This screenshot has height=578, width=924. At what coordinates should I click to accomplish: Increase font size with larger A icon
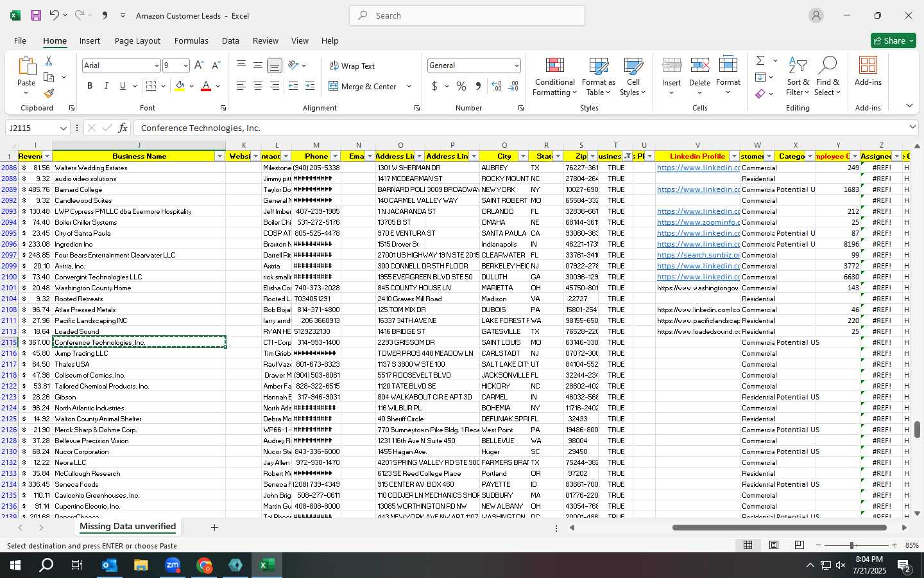click(x=199, y=66)
